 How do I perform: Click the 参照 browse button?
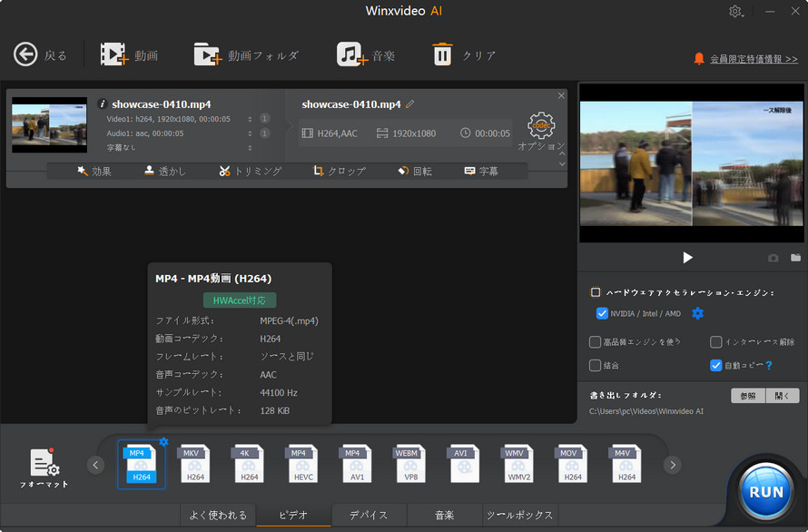point(748,396)
